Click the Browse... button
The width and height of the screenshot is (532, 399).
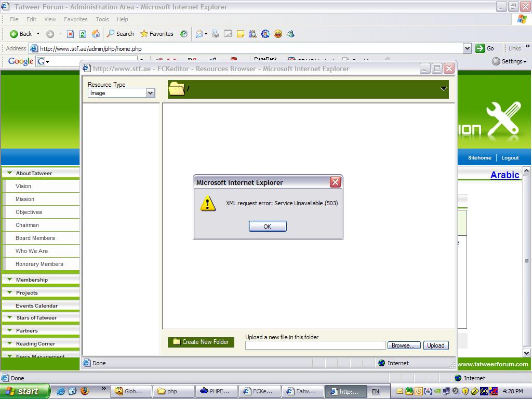click(404, 345)
